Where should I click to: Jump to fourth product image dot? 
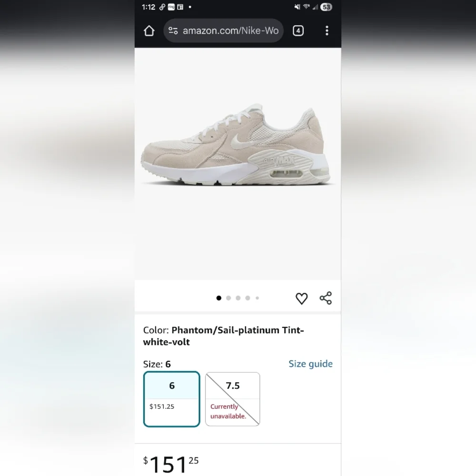pyautogui.click(x=248, y=298)
